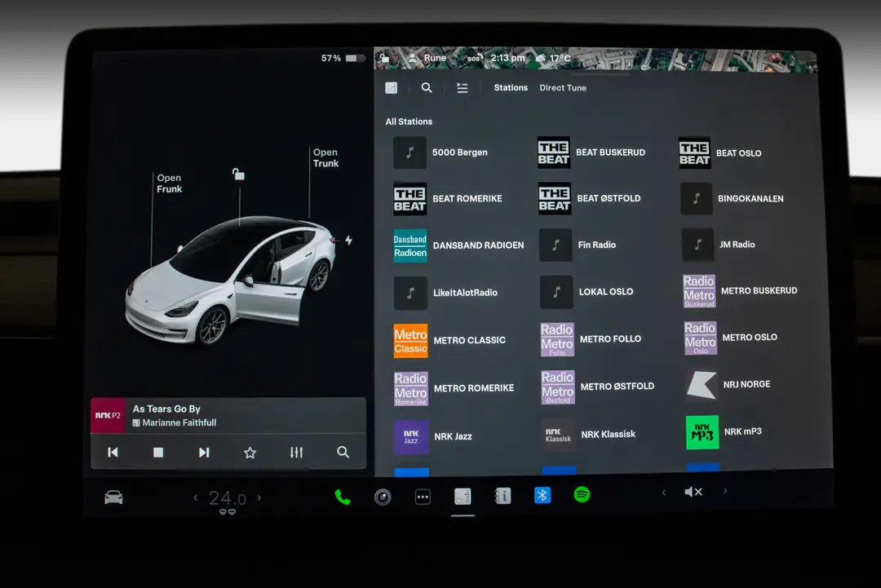Tap the chevron right of the temperature
This screenshot has width=881, height=588.
click(259, 496)
